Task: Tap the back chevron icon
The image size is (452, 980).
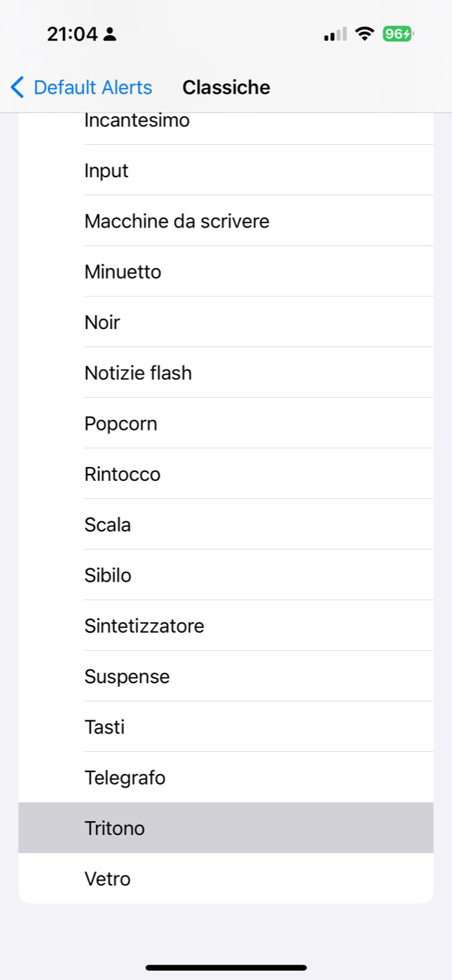Action: pos(18,87)
